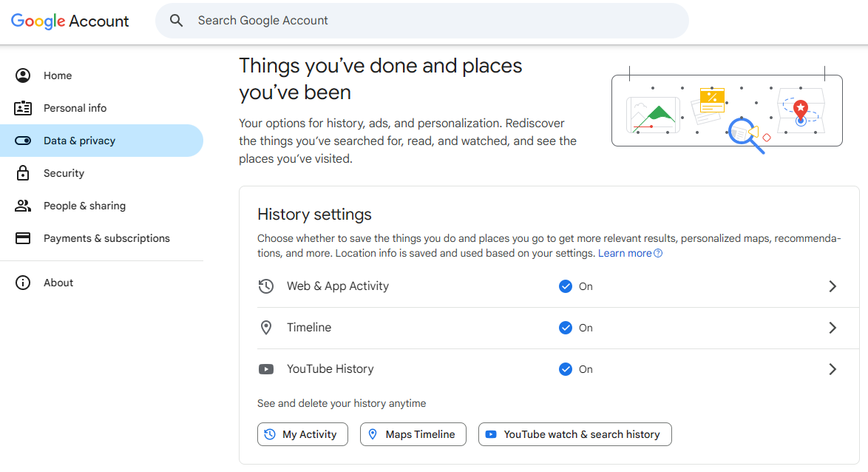The image size is (868, 472).
Task: Click the search magnifier icon
Action: click(x=176, y=21)
